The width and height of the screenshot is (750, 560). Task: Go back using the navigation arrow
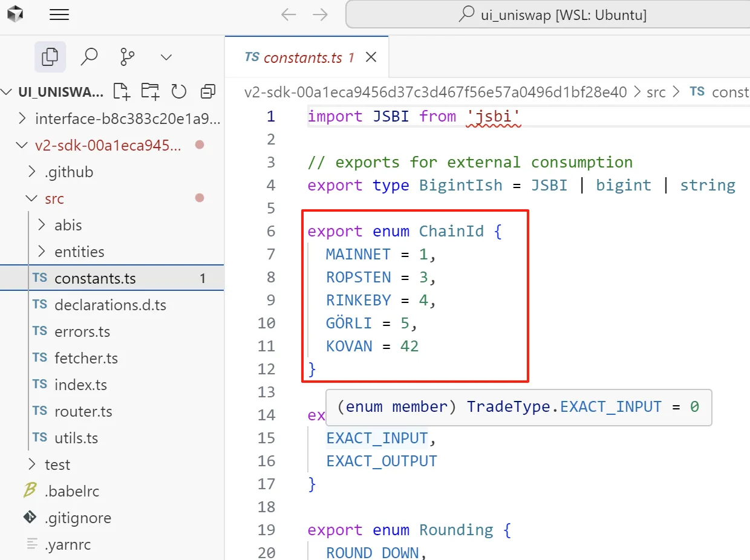(x=289, y=15)
